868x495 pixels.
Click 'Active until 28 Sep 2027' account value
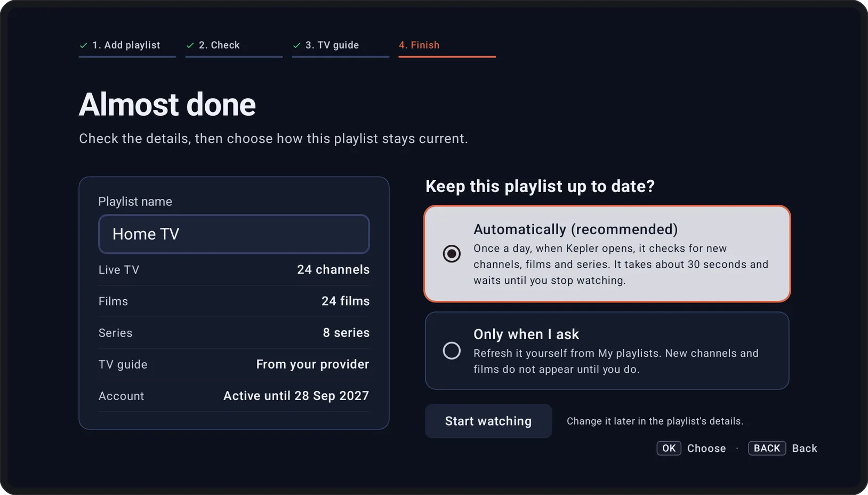[296, 396]
